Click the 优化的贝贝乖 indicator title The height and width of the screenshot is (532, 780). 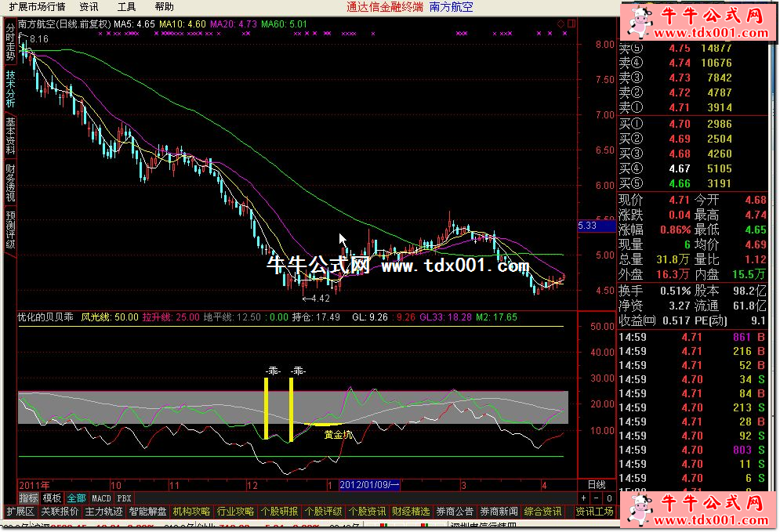tap(45, 317)
